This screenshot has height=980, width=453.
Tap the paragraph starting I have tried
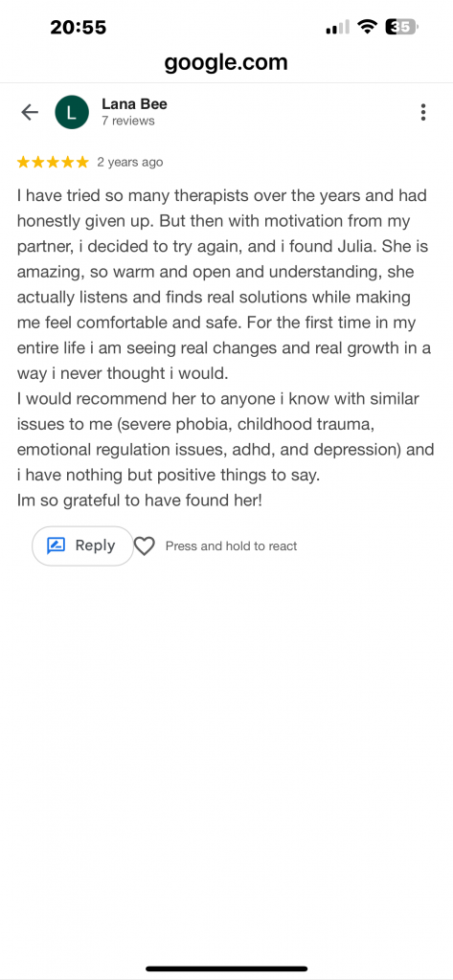tap(223, 284)
